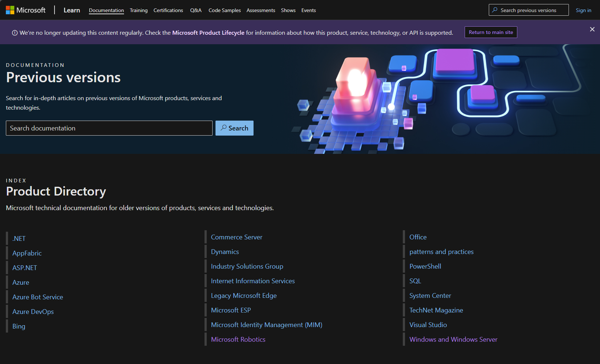Open the System Center link

coord(430,296)
